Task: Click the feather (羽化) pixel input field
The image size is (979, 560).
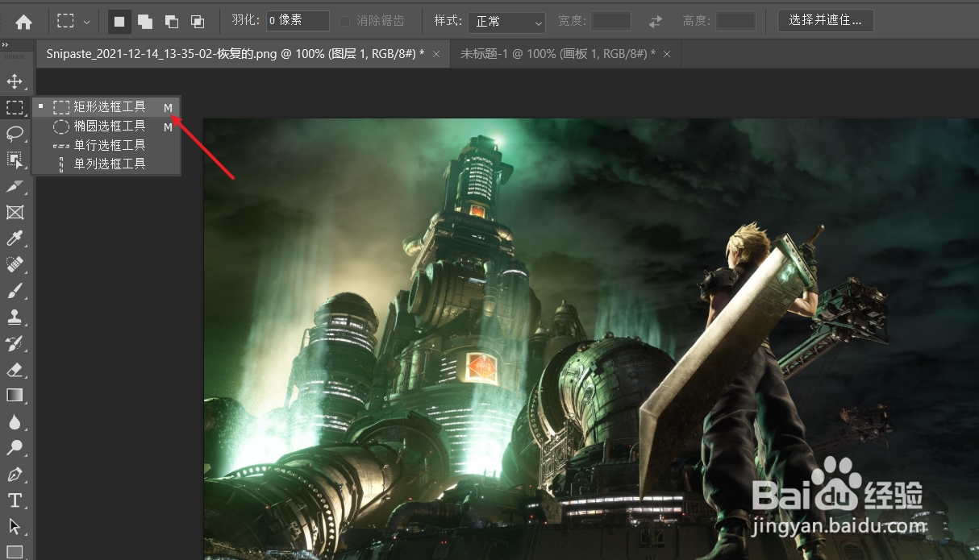Action: pos(298,21)
